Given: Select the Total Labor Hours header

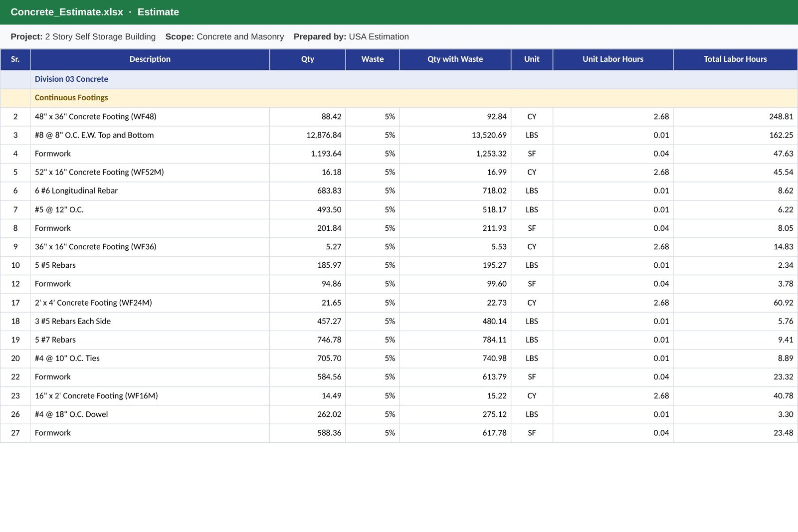Looking at the screenshot, I should (x=735, y=59).
